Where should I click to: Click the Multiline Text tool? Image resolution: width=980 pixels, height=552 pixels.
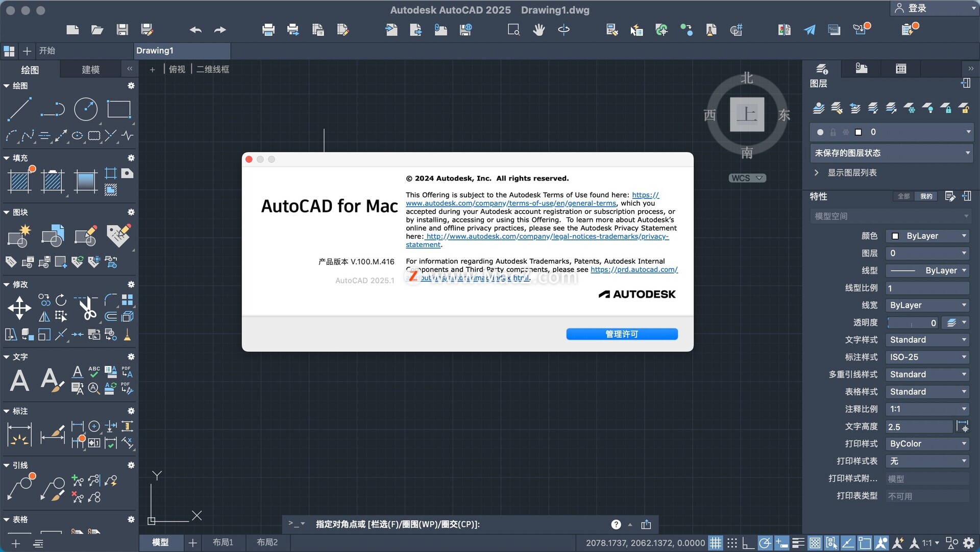(19, 381)
